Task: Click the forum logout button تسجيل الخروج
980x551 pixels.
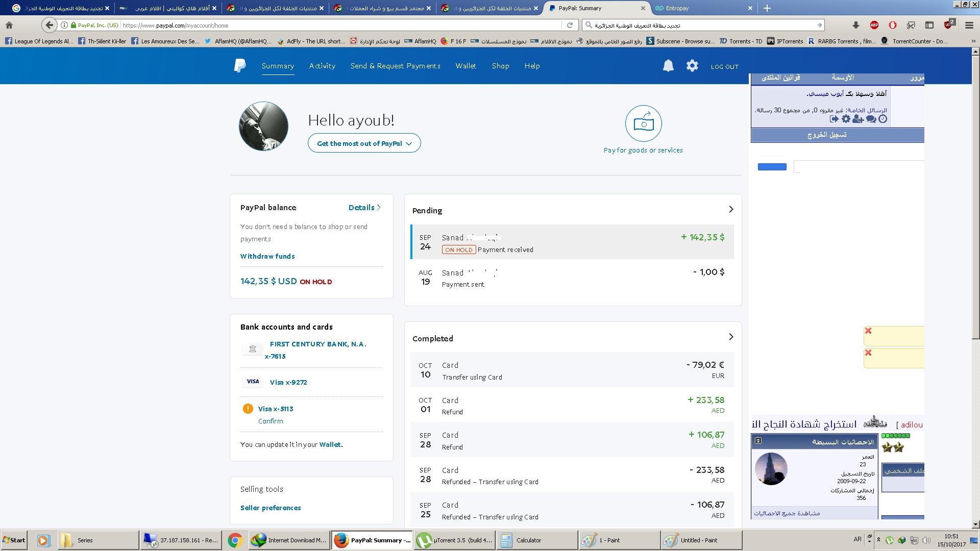Action: tap(827, 135)
